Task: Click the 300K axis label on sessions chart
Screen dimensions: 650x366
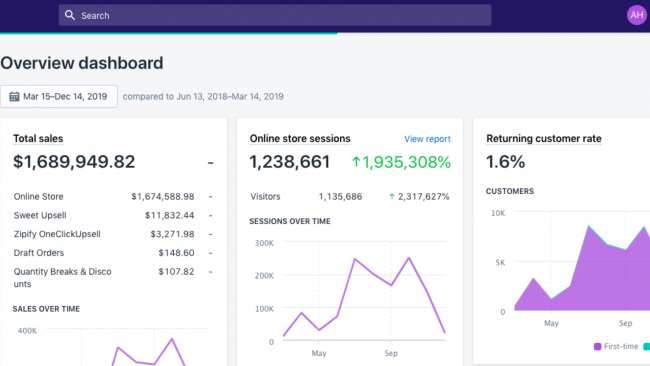Action: (x=264, y=243)
